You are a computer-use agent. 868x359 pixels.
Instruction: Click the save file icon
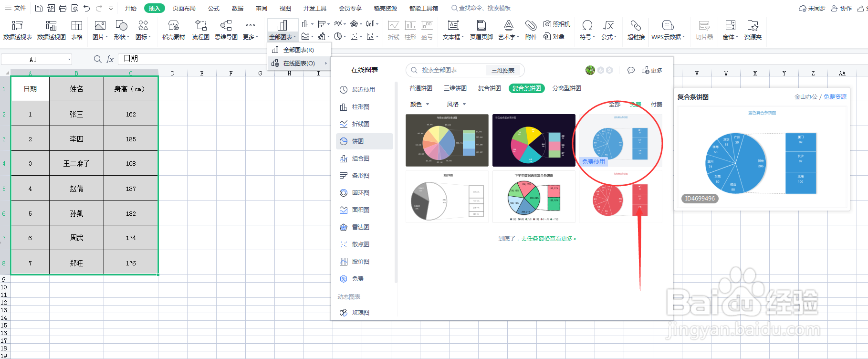(39, 8)
